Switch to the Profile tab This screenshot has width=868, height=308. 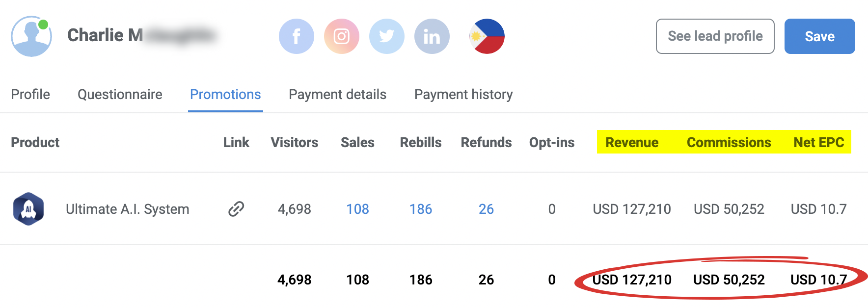tap(30, 94)
